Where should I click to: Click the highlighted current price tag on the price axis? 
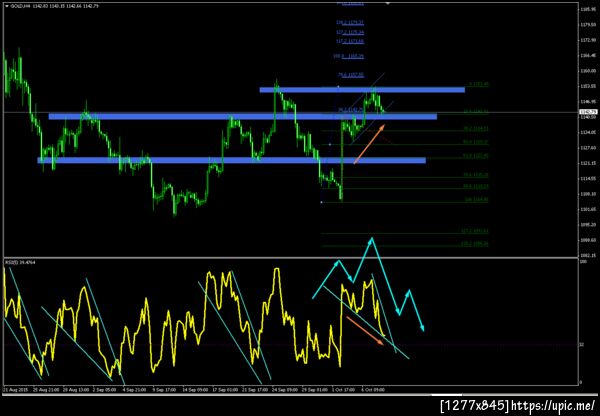tap(588, 112)
